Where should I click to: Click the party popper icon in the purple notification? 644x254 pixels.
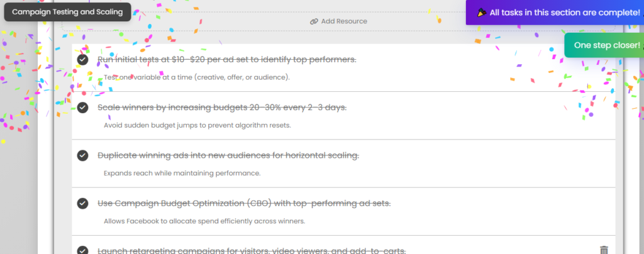482,13
